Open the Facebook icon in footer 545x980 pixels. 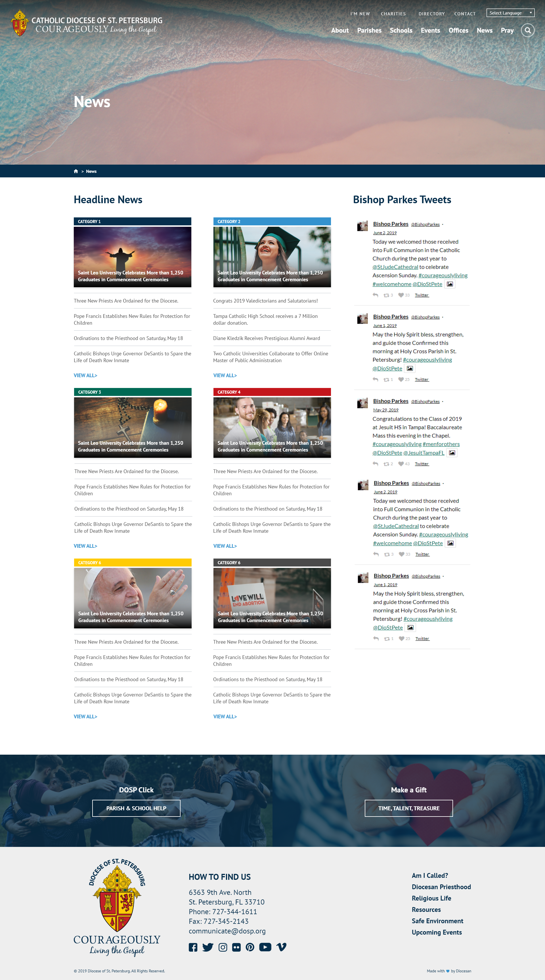(x=193, y=947)
